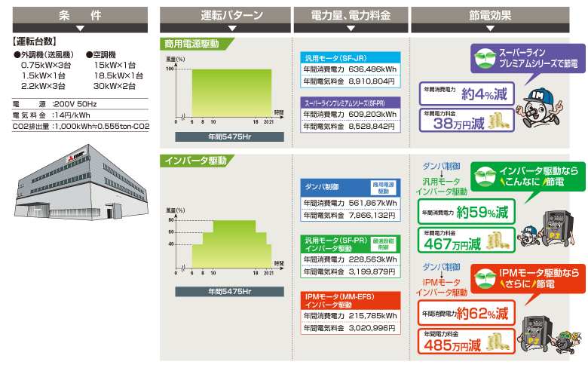Viewport: 588px width, 377px height.
Task: Click the 汎用モータ(SF-JR) blue card title
Action: click(x=351, y=58)
